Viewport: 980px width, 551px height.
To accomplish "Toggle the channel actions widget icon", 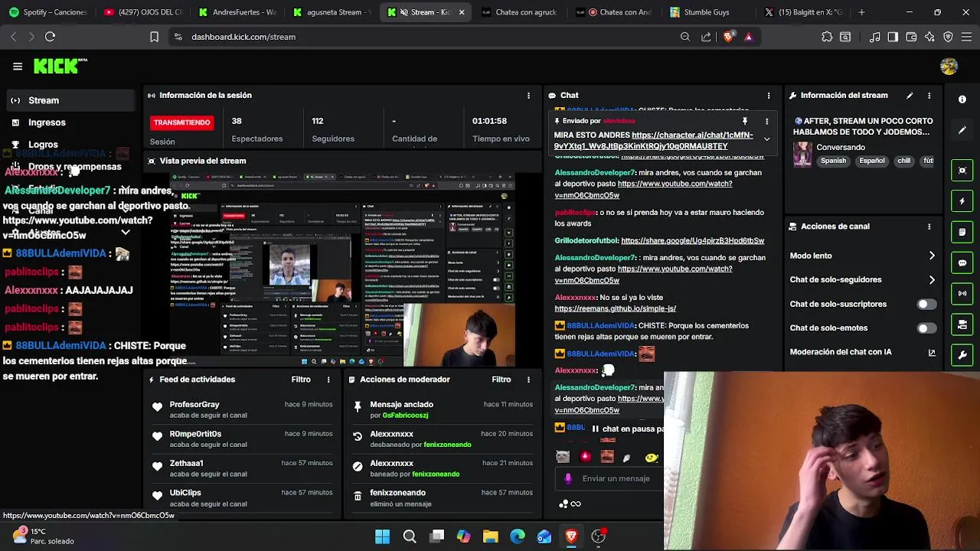I will pos(962,325).
